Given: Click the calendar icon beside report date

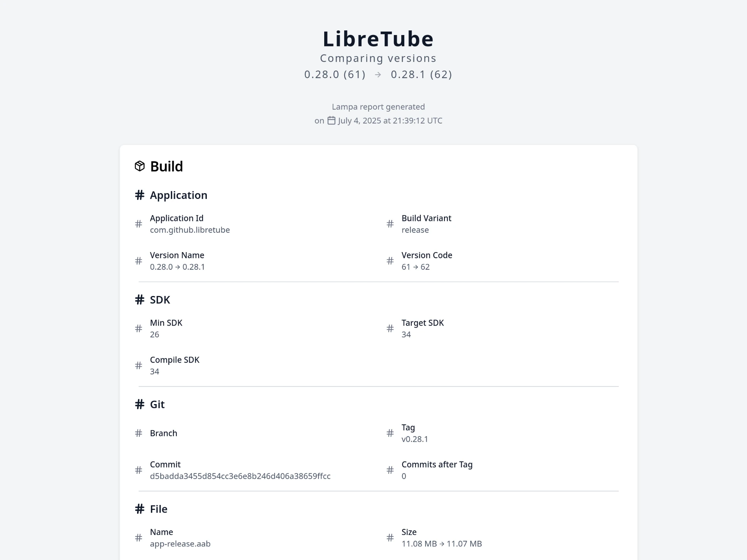Looking at the screenshot, I should tap(332, 120).
